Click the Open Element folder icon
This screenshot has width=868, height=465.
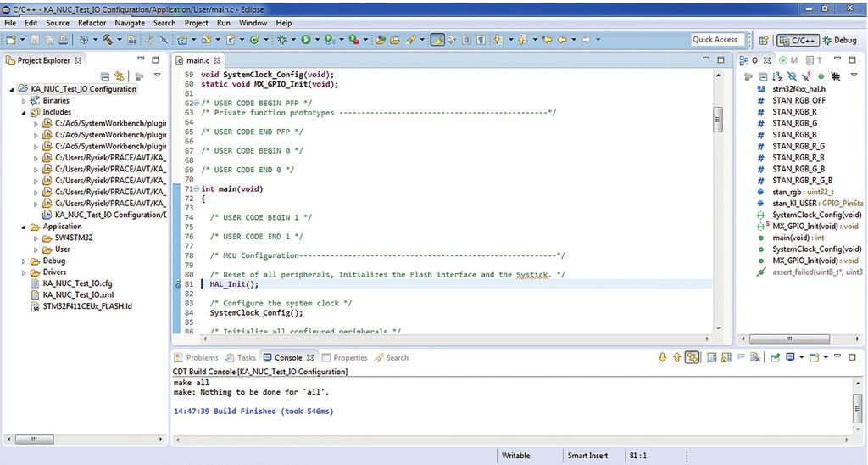pyautogui.click(x=381, y=40)
